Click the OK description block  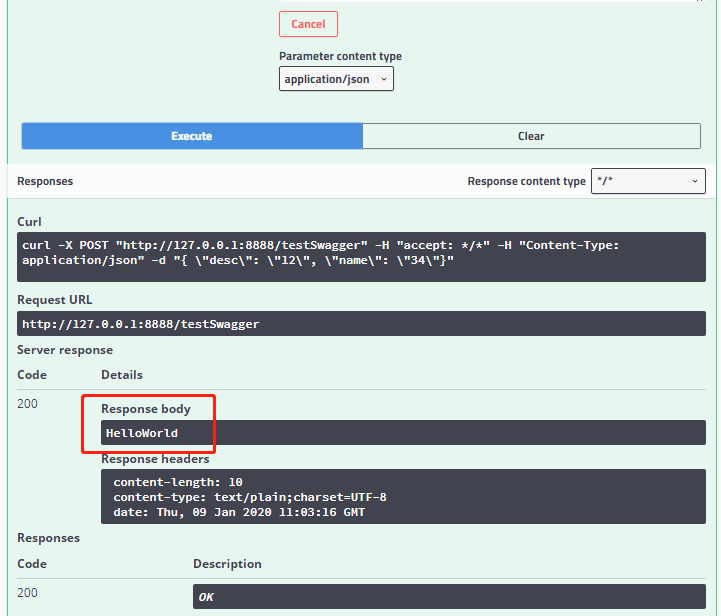coord(449,597)
